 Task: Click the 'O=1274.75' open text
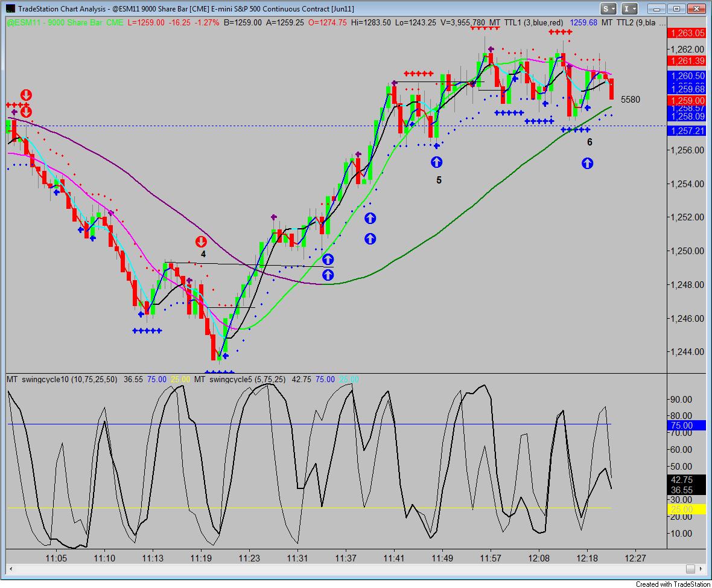tap(328, 23)
